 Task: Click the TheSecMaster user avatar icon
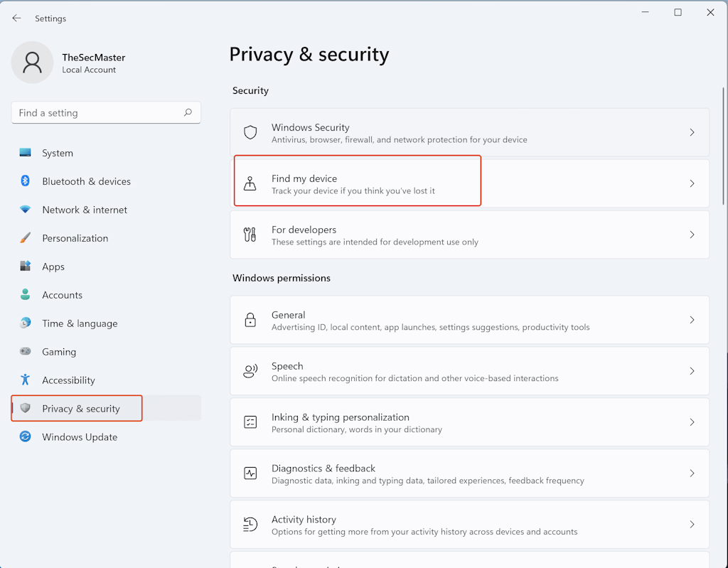tap(33, 63)
